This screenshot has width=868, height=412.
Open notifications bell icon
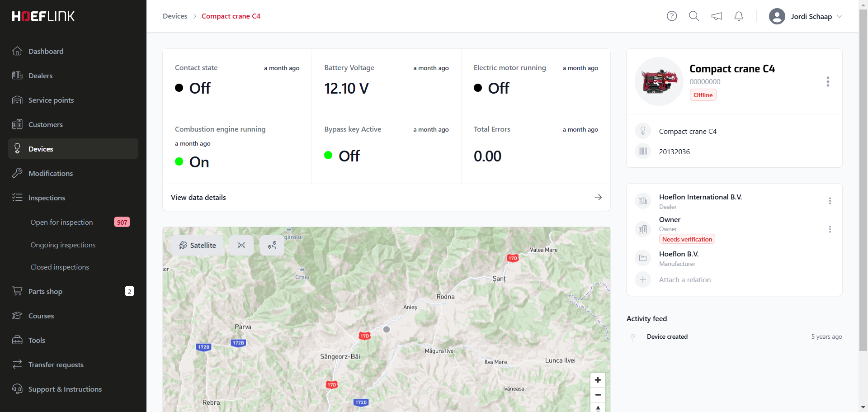tap(739, 16)
